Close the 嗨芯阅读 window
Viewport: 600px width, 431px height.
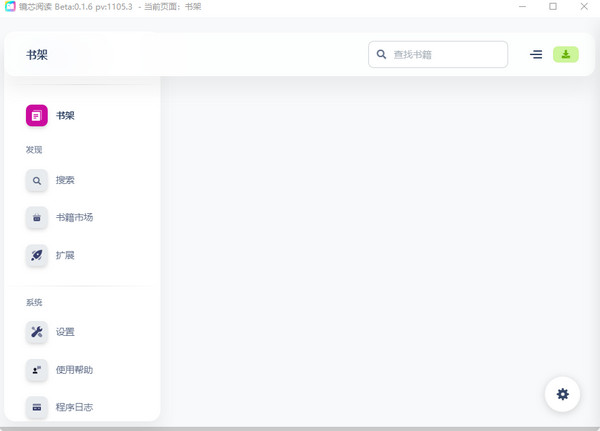[x=584, y=7]
